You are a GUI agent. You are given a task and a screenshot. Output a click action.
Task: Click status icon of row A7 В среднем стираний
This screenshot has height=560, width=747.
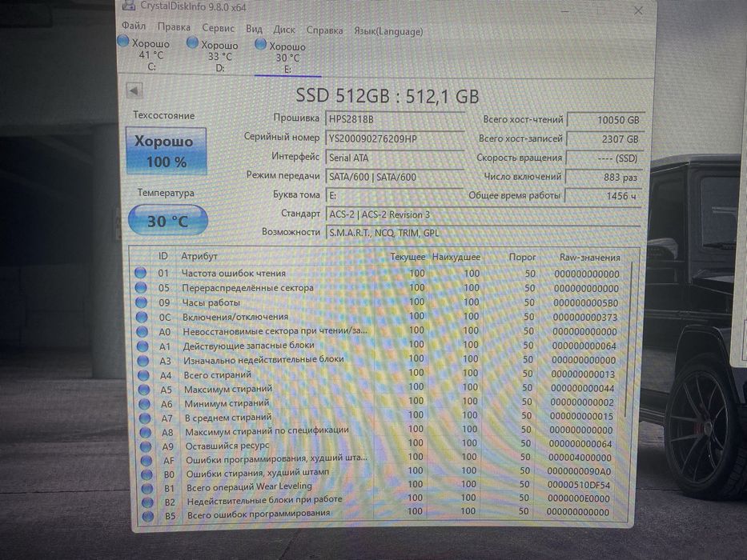145,418
